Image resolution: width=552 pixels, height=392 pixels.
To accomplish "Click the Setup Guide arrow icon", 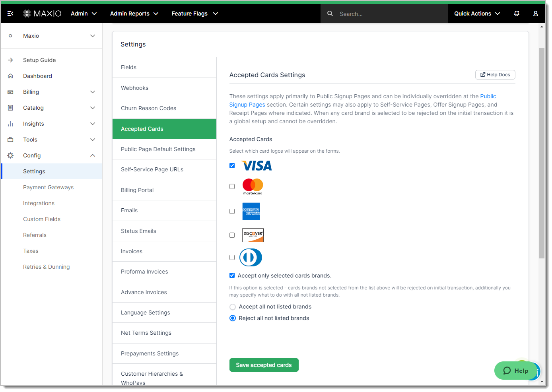I will coord(11,60).
